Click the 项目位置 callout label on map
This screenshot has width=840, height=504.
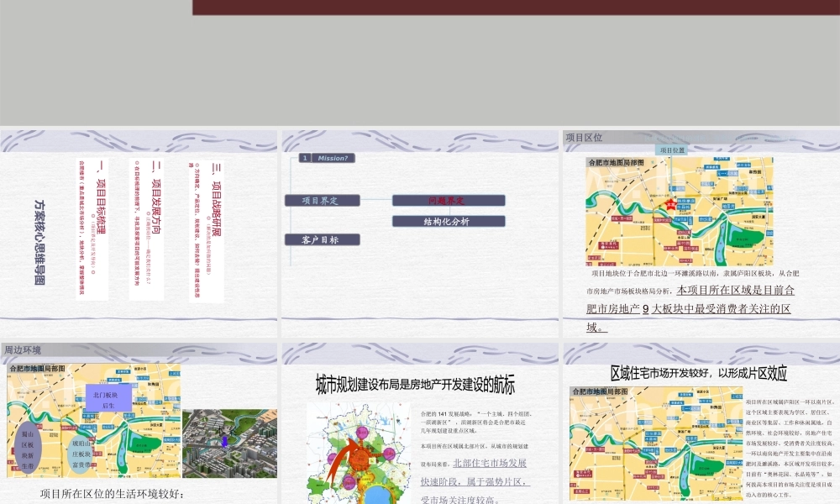pos(672,150)
